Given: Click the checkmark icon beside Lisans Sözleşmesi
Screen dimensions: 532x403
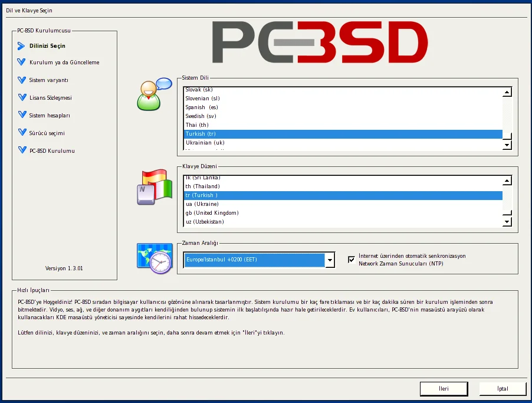Looking at the screenshot, I should click(x=22, y=97).
